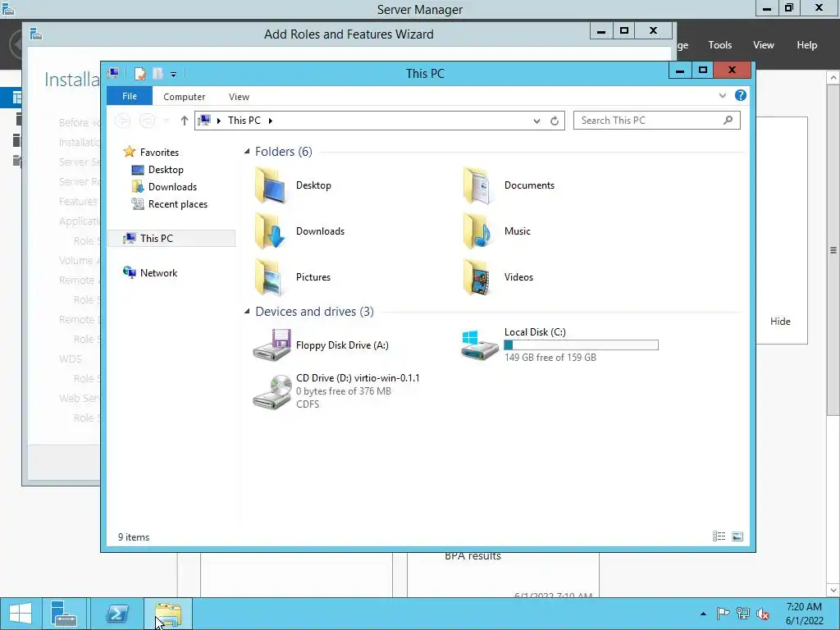Expand the ribbon with the chevron
This screenshot has width=840, height=630.
tap(722, 95)
